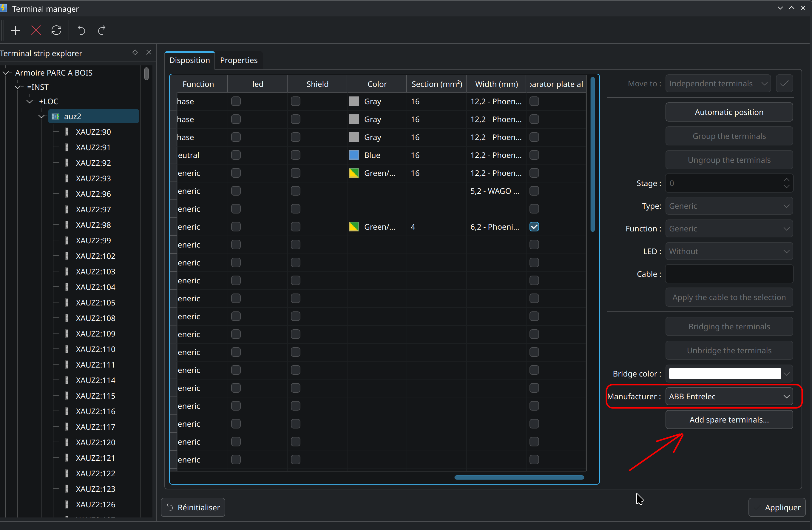
Task: Click the table horizontal scrollbar
Action: point(519,478)
